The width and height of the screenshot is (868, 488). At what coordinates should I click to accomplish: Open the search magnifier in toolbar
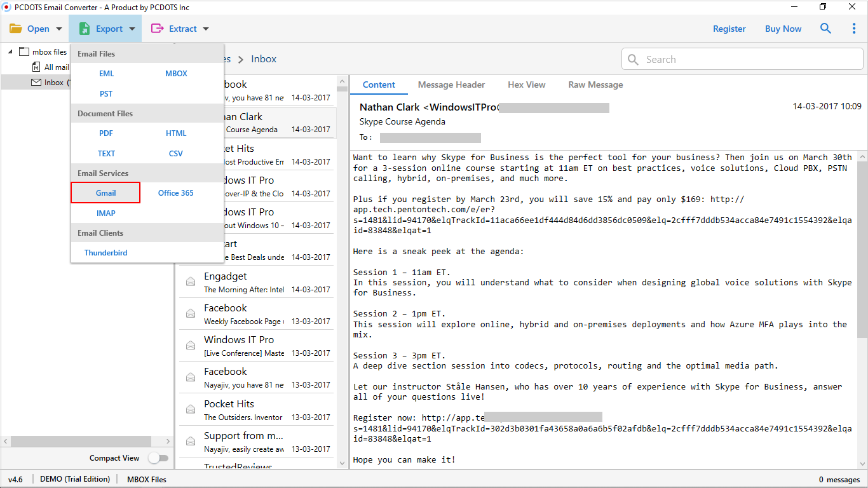click(x=825, y=29)
